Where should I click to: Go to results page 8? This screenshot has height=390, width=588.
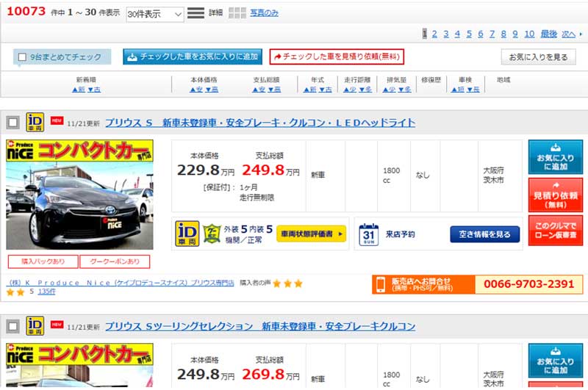(x=503, y=34)
